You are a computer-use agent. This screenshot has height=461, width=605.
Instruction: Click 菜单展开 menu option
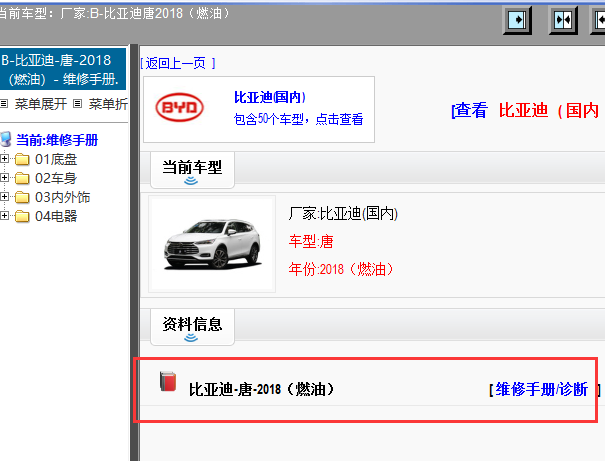point(41,104)
